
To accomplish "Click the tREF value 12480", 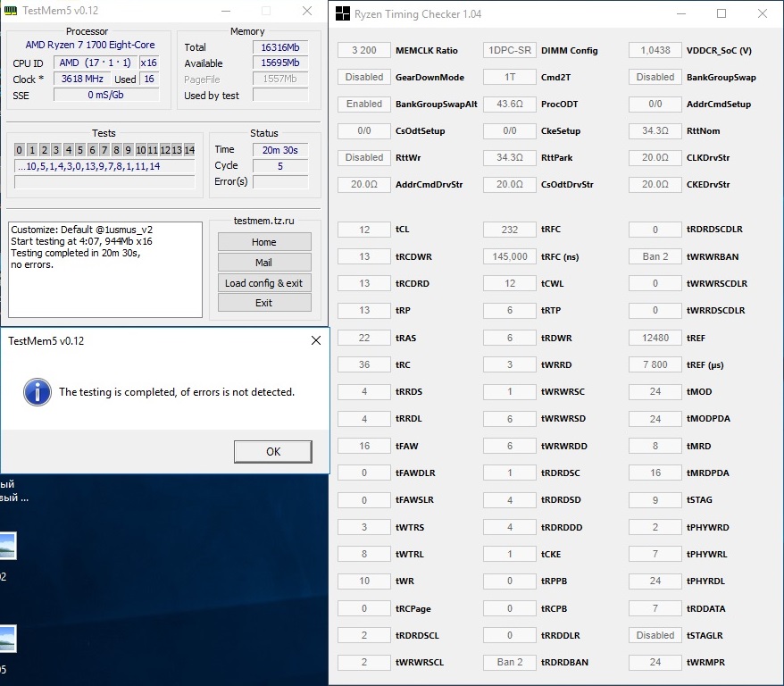I will (655, 338).
